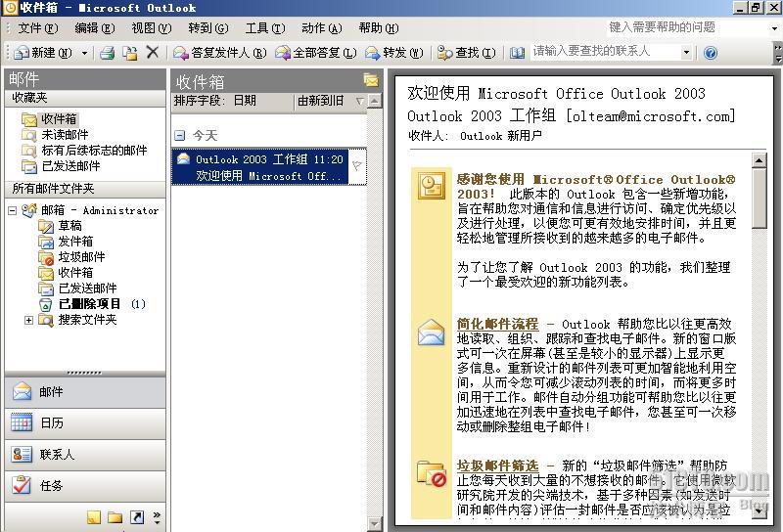
Task: Select 已发送邮件 in favorites
Action: click(61, 166)
